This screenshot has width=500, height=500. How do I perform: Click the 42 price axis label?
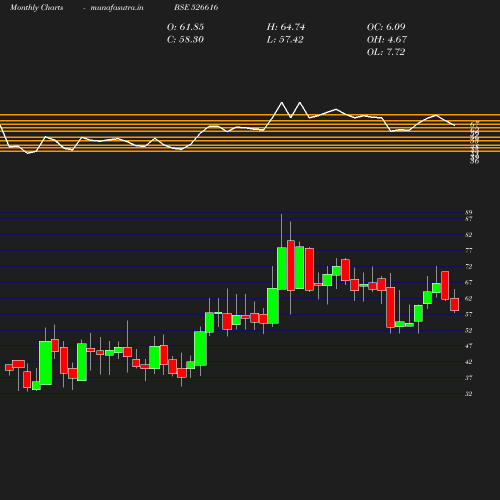(469, 362)
